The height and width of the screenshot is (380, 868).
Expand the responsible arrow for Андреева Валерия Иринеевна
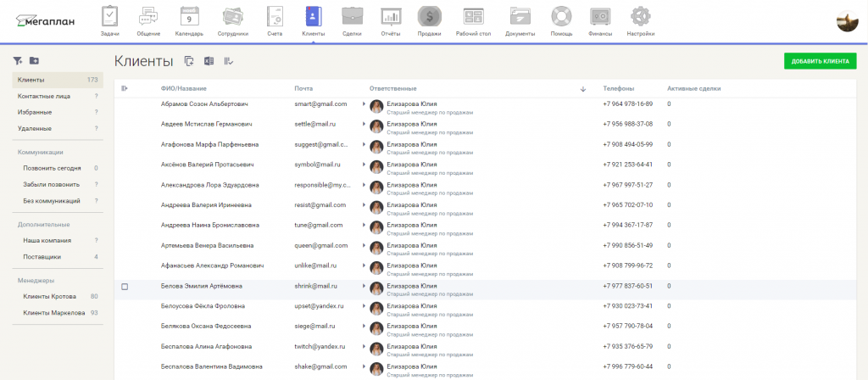click(x=364, y=205)
